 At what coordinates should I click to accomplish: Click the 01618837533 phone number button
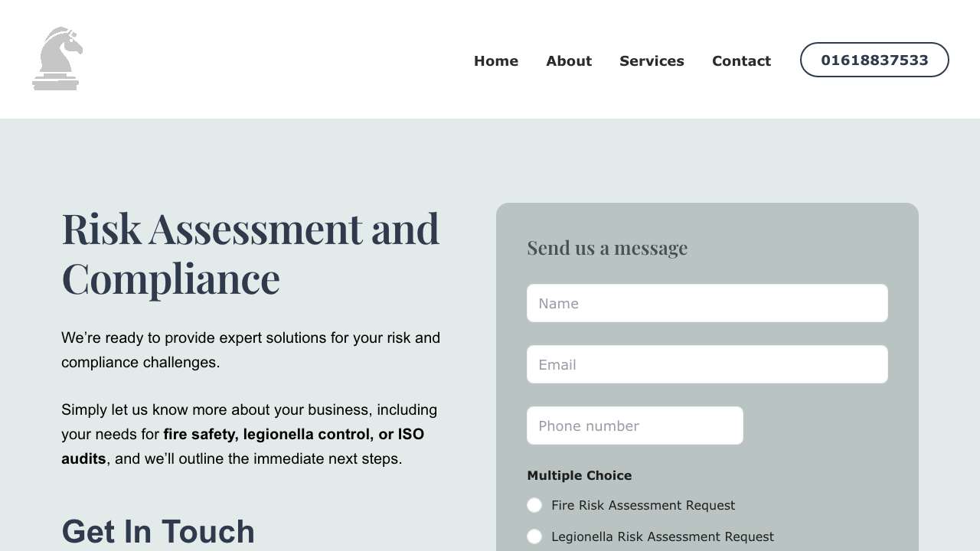(x=874, y=60)
